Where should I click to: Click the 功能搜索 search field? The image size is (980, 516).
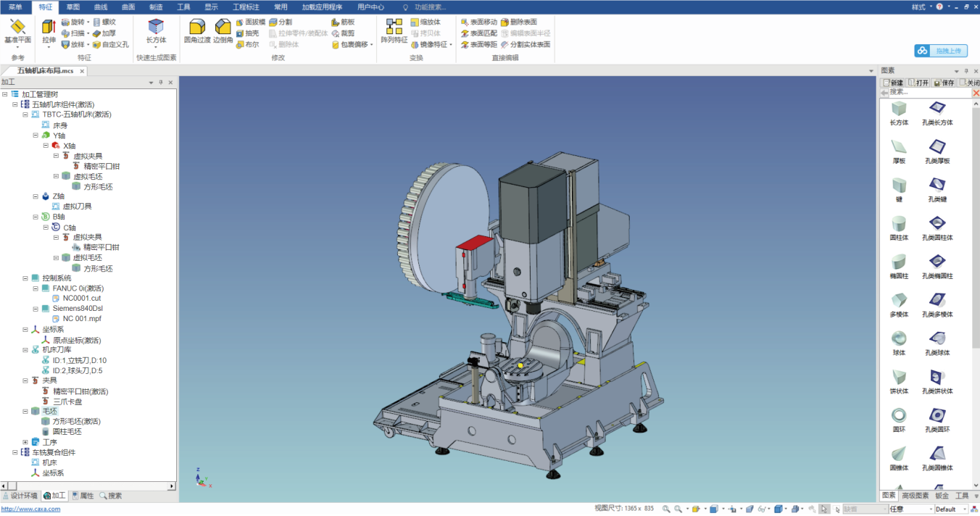tap(430, 7)
